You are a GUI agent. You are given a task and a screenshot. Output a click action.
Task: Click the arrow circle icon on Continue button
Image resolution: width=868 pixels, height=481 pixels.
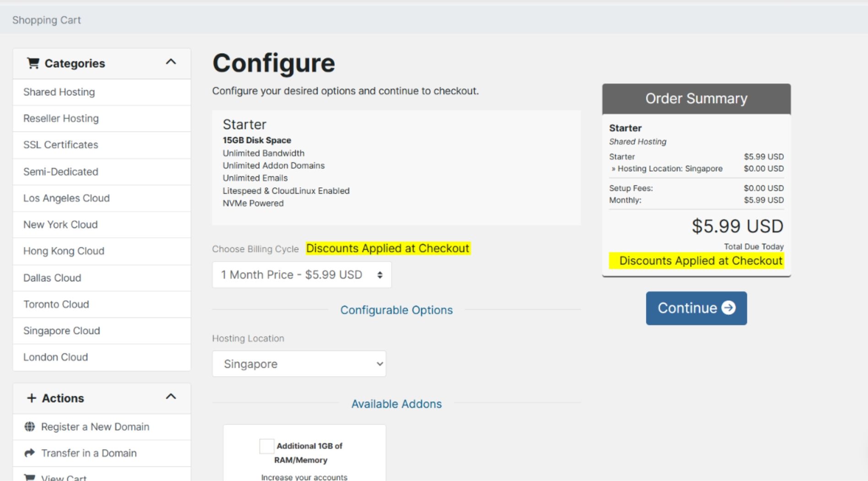[728, 308]
